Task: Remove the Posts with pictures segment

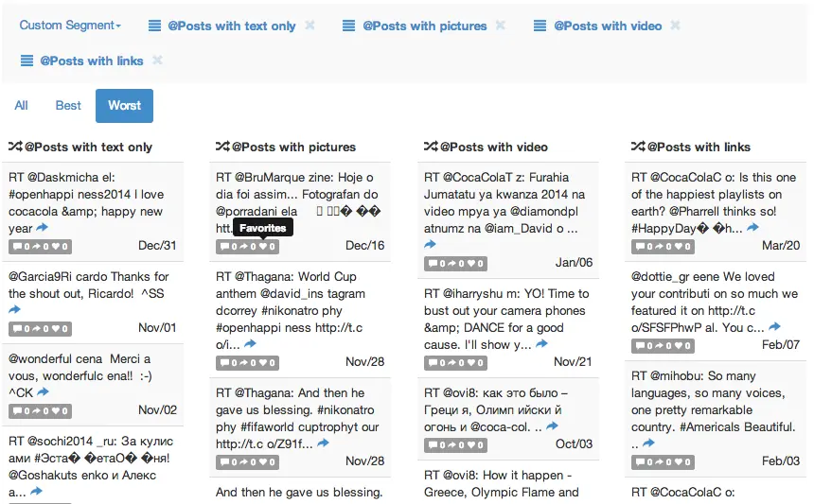Action: point(501,26)
